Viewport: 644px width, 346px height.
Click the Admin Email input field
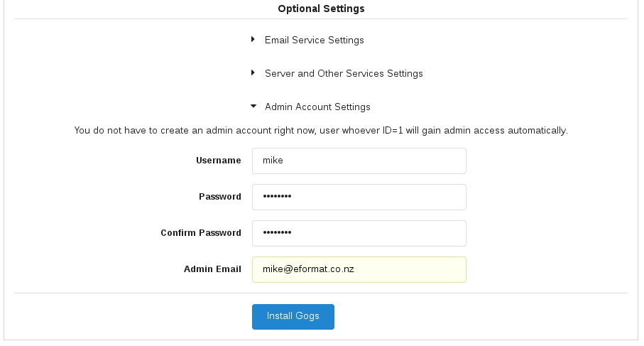359,269
